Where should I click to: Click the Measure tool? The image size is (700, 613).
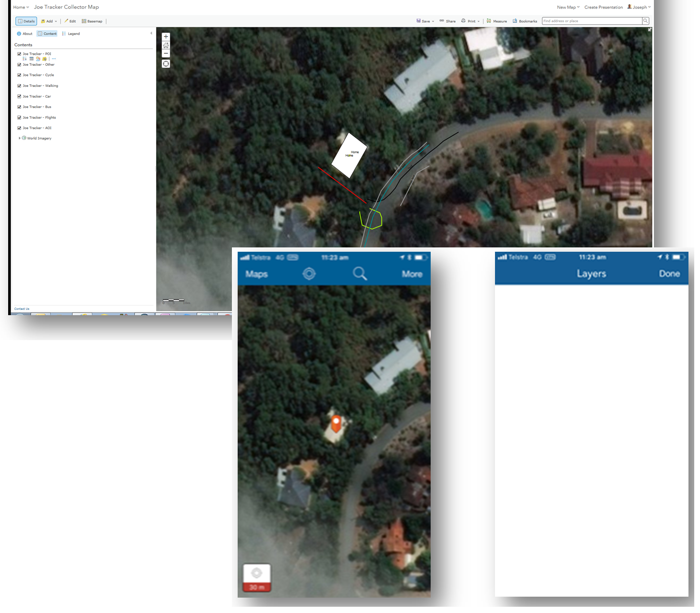pyautogui.click(x=496, y=21)
